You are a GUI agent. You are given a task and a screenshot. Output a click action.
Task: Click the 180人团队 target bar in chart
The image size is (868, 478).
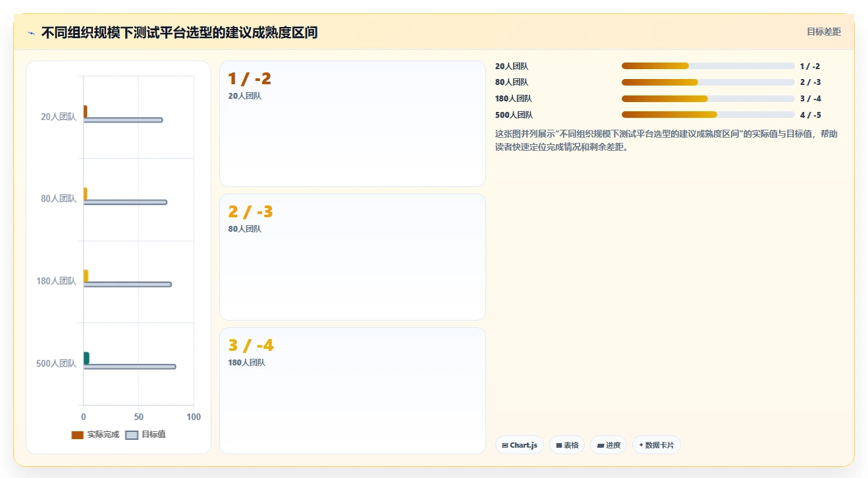tap(128, 284)
